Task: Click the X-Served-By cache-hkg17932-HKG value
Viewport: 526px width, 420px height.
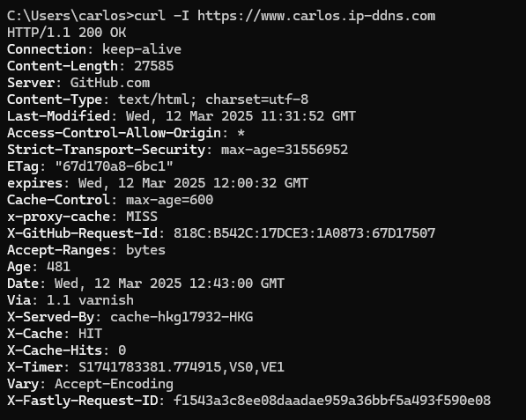Action: [x=182, y=317]
